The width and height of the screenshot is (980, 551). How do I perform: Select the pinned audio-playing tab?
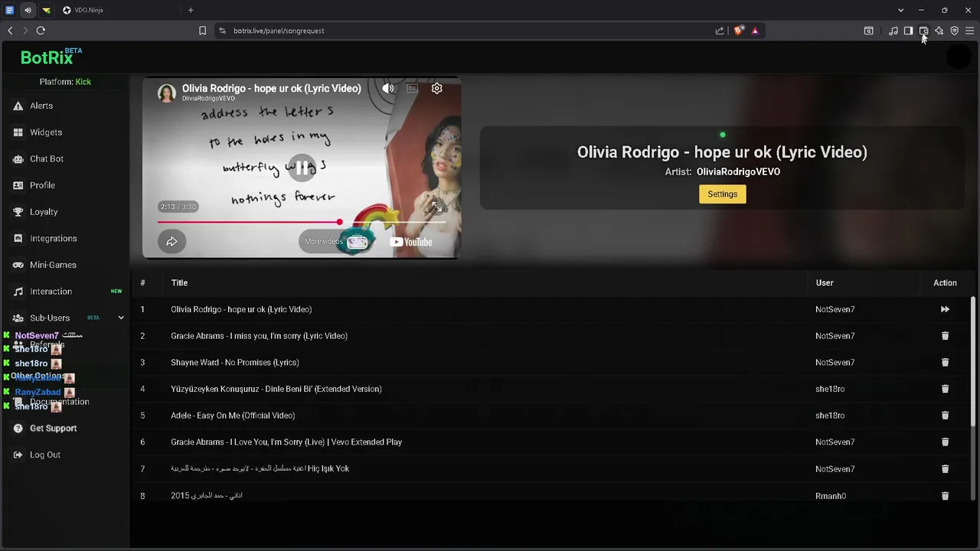tap(28, 10)
